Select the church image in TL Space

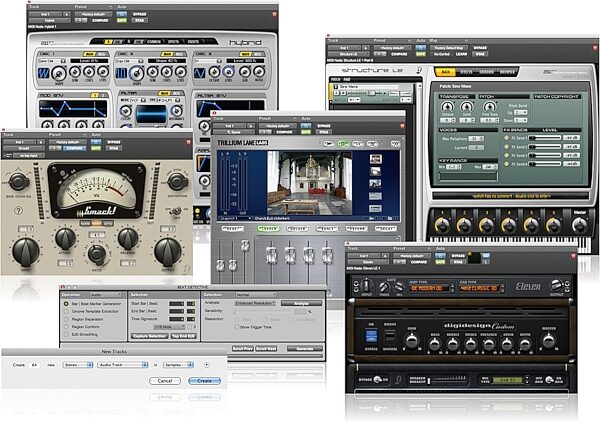[x=310, y=183]
